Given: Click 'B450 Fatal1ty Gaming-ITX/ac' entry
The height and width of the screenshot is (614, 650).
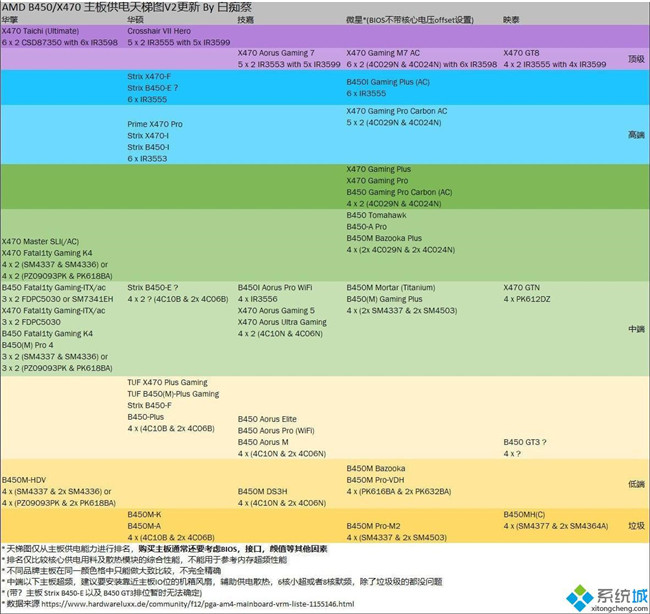Looking at the screenshot, I should (x=53, y=287).
